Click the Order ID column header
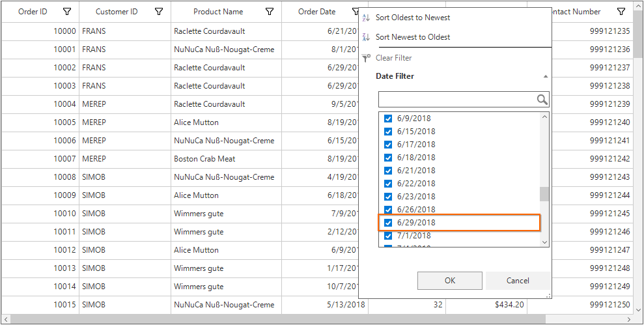644x325 pixels. click(x=40, y=12)
